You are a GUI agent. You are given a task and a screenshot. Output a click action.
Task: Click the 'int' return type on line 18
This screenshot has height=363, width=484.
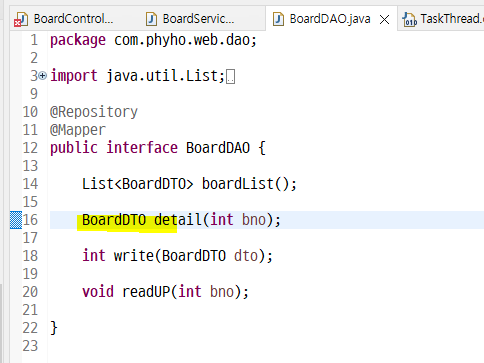tap(94, 256)
